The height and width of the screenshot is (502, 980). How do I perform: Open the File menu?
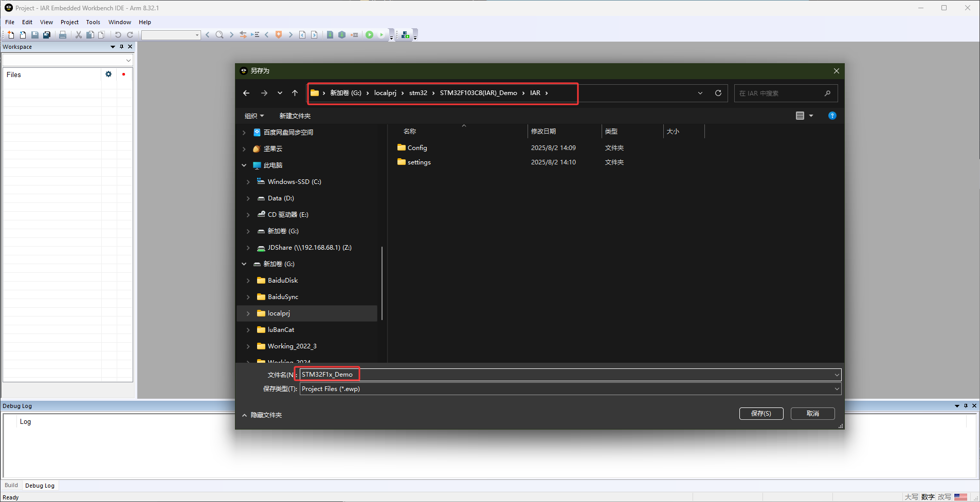[10, 22]
